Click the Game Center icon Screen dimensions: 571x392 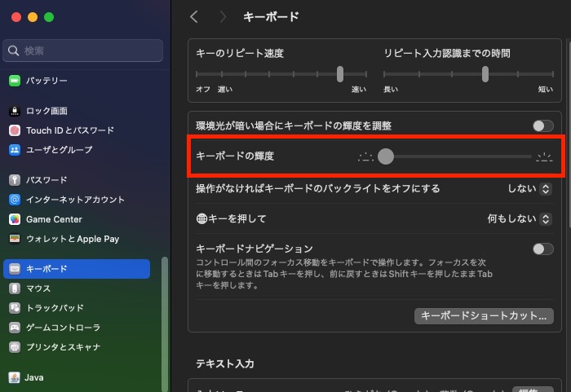pyautogui.click(x=14, y=219)
